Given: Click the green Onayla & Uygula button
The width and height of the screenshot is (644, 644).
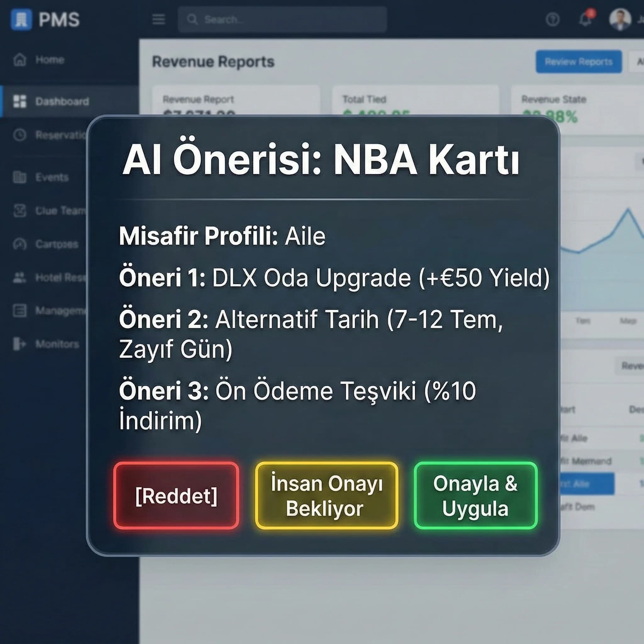Looking at the screenshot, I should tap(476, 496).
